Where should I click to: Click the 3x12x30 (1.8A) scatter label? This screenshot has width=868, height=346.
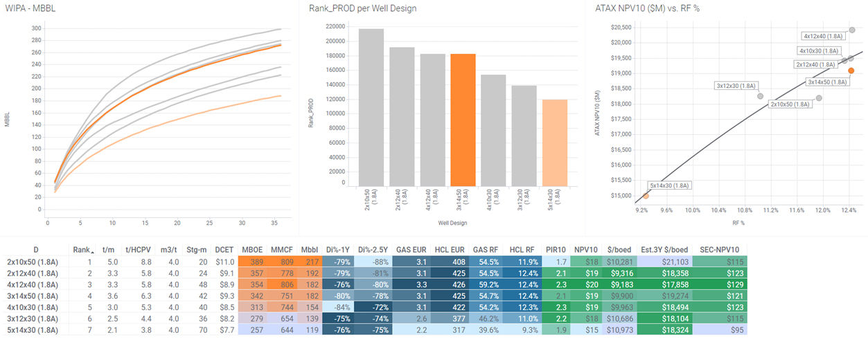pyautogui.click(x=736, y=86)
